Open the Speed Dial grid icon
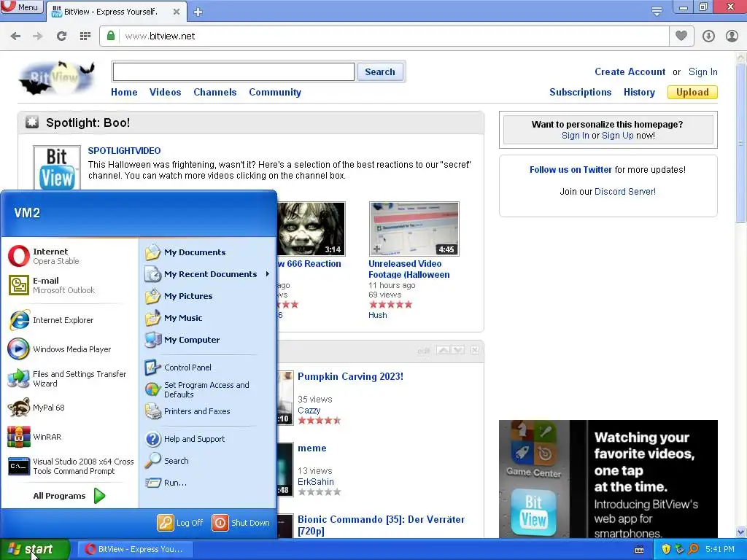747x560 pixels. click(85, 36)
